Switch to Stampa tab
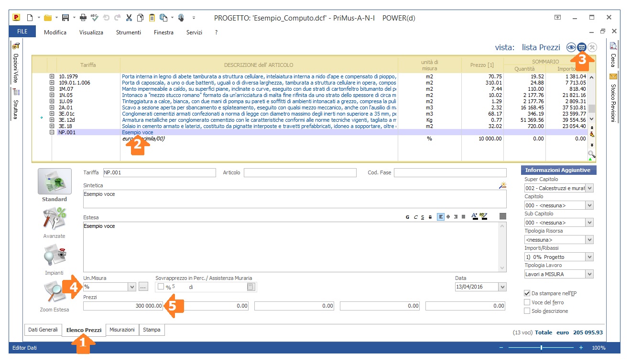 [152, 330]
